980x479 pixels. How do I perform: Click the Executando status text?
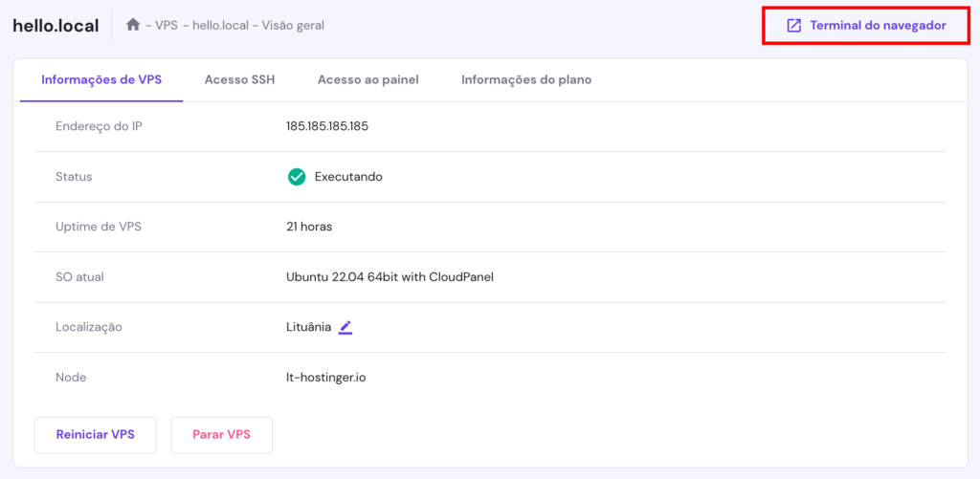click(348, 177)
